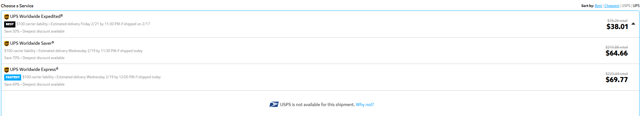Image resolution: width=644 pixels, height=116 pixels.
Task: Click the 'Save 70%' discount text
Action: point(12,58)
